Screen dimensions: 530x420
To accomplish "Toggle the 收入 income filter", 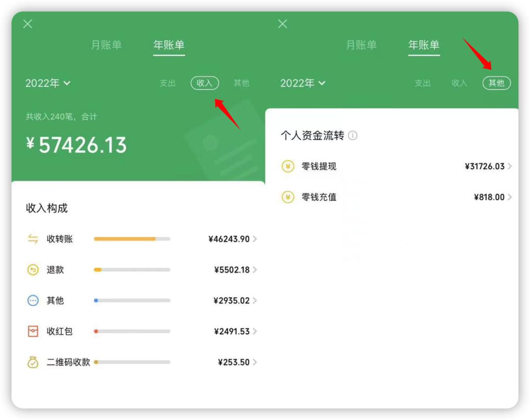I will [205, 83].
